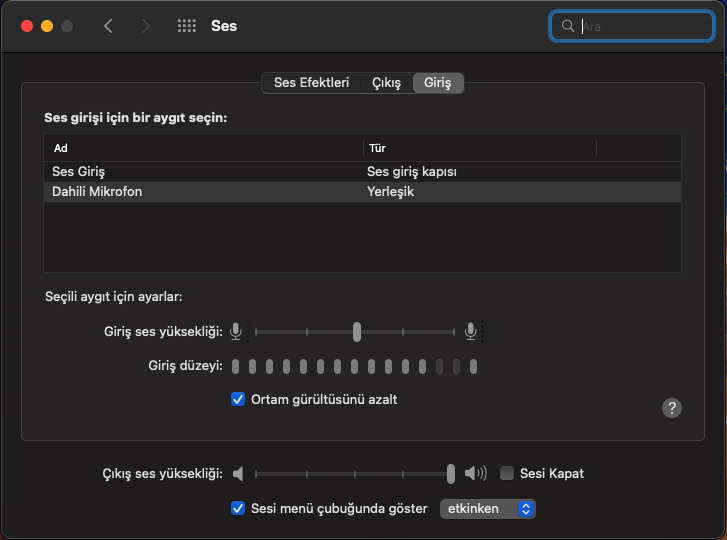
Task: Click the quiet speaker icon for output
Action: pyautogui.click(x=238, y=473)
